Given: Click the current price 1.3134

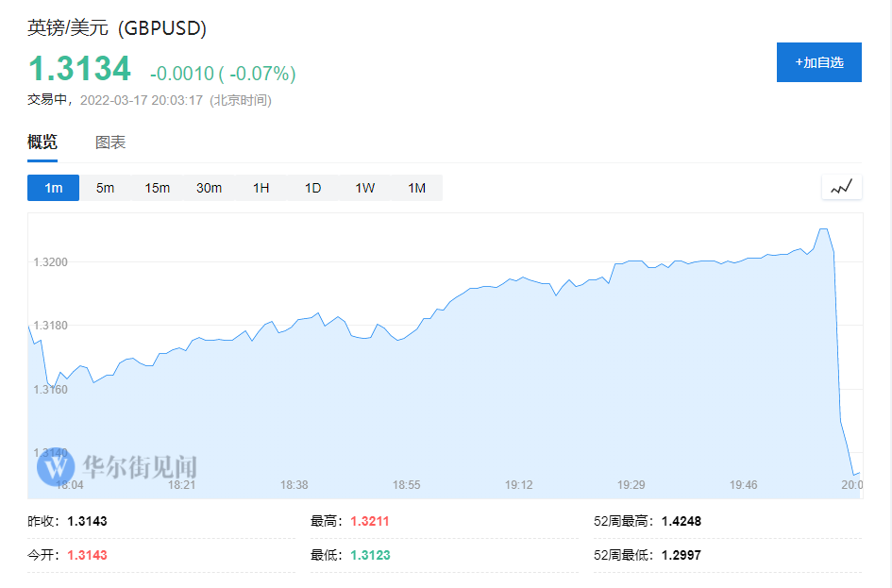Looking at the screenshot, I should 79,69.
